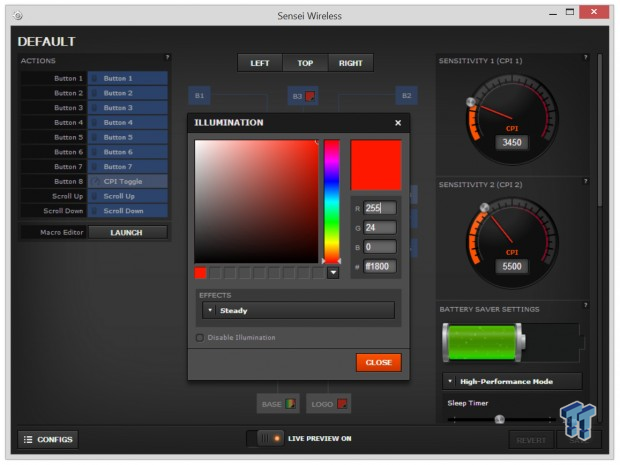The image size is (620, 465).
Task: Select the B1 button marker
Action: [199, 95]
